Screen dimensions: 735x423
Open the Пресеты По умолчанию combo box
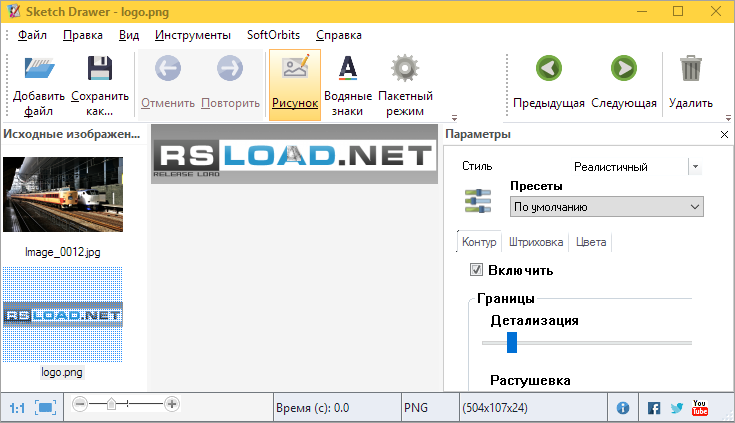[607, 207]
